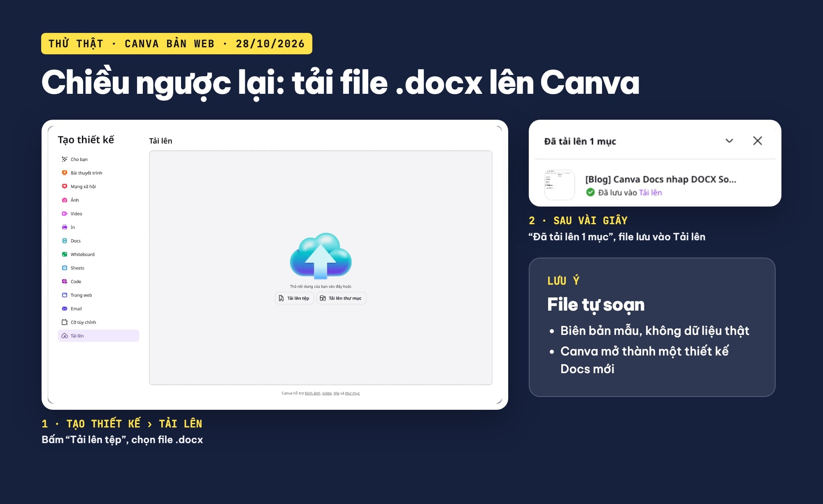Click the Cỡ tùy chỉnh resize icon
The image size is (823, 504).
65,322
